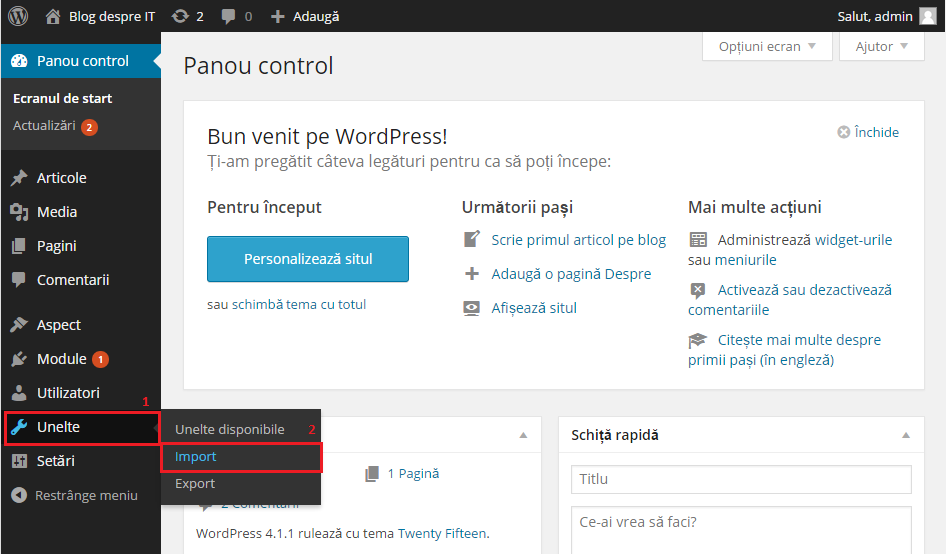Screen dimensions: 946x554
Task: Select Export from Unelte submenu
Action: (195, 484)
